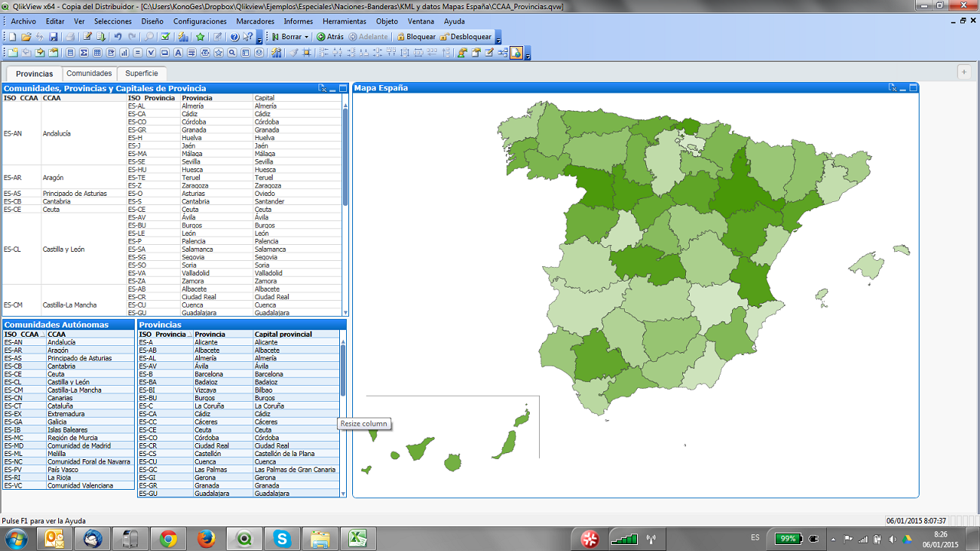Click the Open document folder icon
Image resolution: width=980 pixels, height=551 pixels.
(26, 37)
